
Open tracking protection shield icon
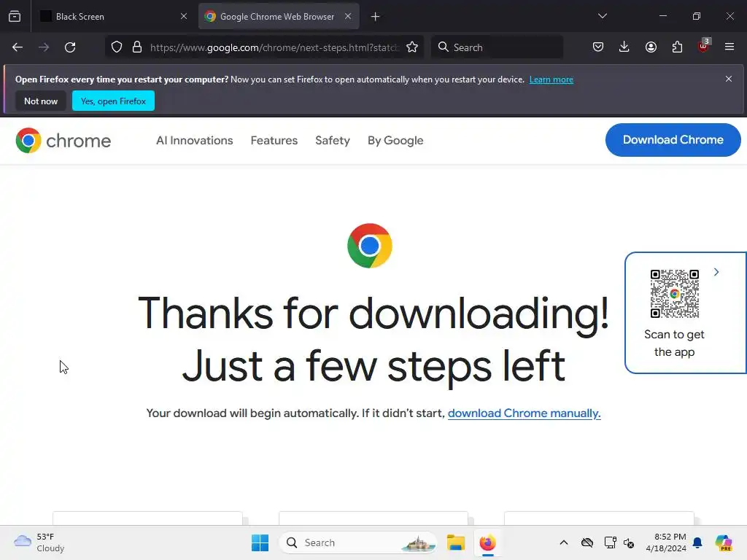[x=117, y=47]
